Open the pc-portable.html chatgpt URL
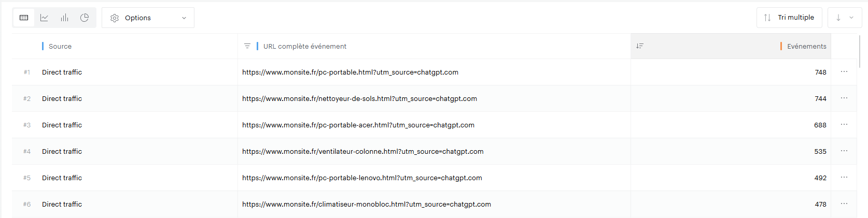The image size is (868, 218). pos(350,72)
